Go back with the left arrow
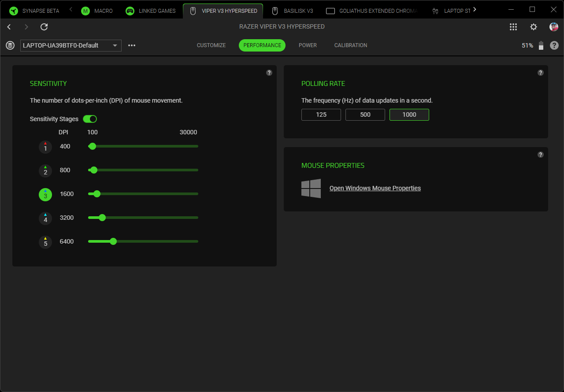 pyautogui.click(x=9, y=27)
